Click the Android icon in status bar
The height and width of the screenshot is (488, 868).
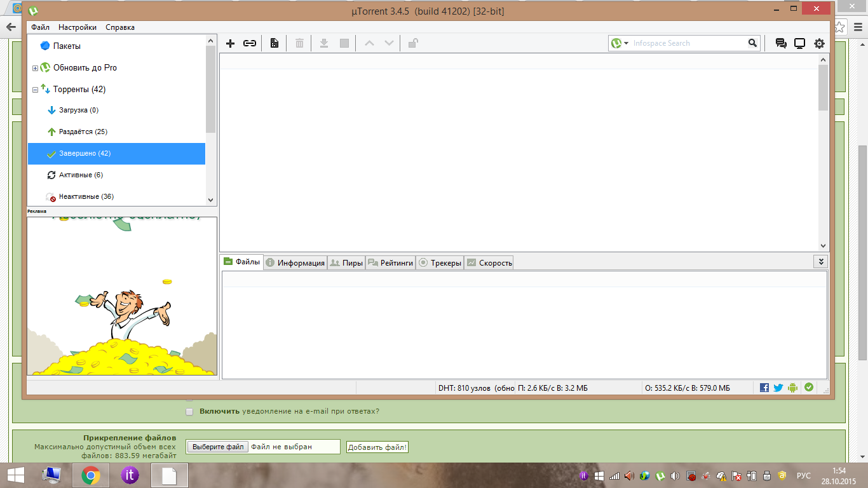coord(792,388)
